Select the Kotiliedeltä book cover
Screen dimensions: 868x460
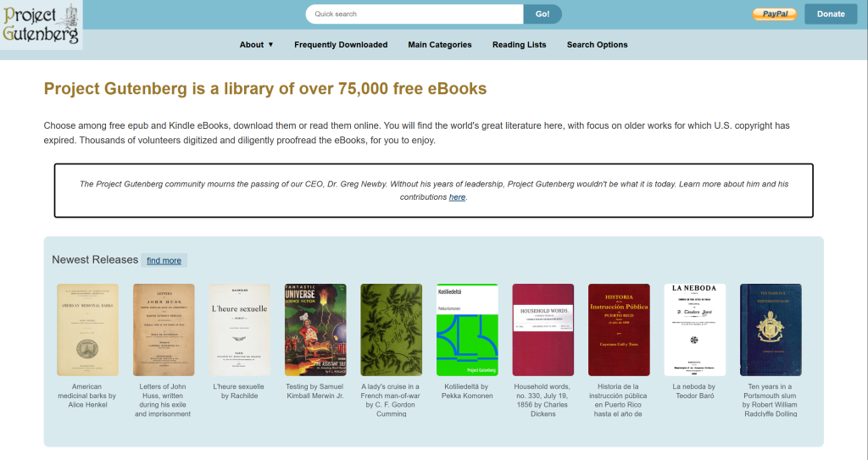[467, 329]
